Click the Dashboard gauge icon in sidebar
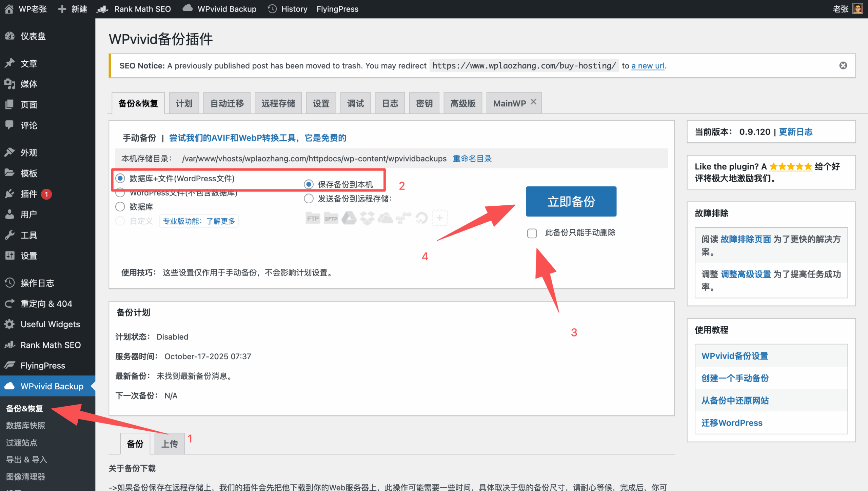Image resolution: width=868 pixels, height=491 pixels. tap(10, 36)
